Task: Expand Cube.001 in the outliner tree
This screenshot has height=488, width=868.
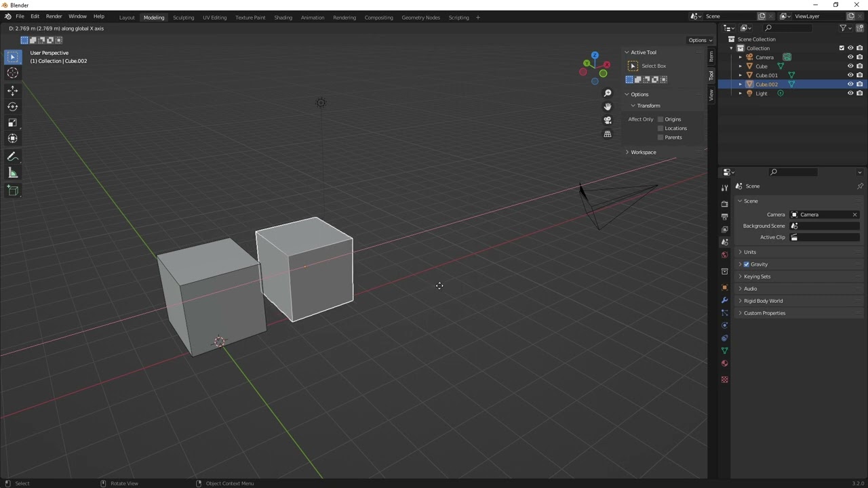Action: click(x=741, y=75)
